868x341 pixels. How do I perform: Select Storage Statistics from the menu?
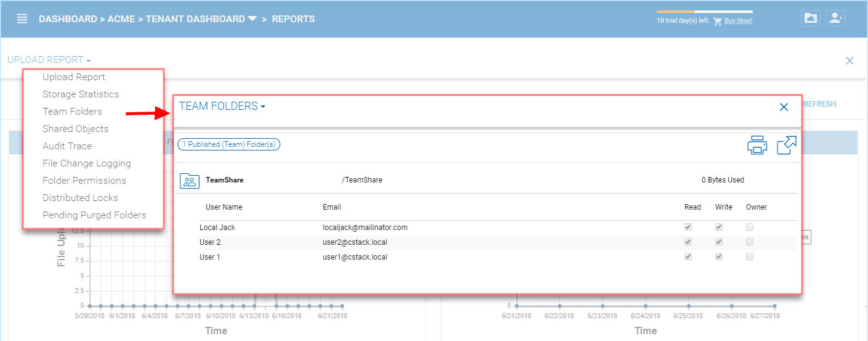[81, 94]
